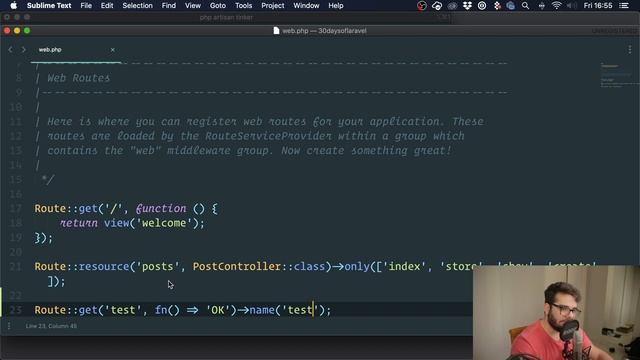
Task: Open the Help menu
Action: [x=336, y=6]
